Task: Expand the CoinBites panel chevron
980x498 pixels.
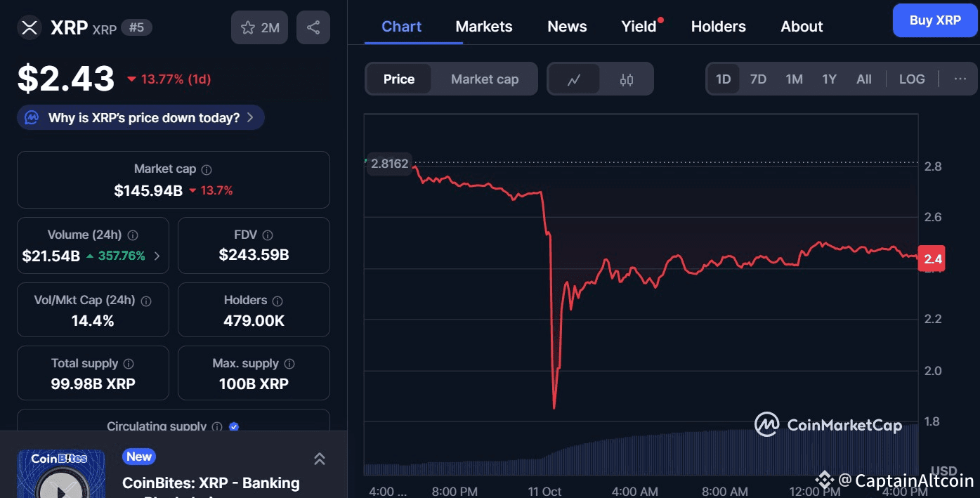Action: 319,459
